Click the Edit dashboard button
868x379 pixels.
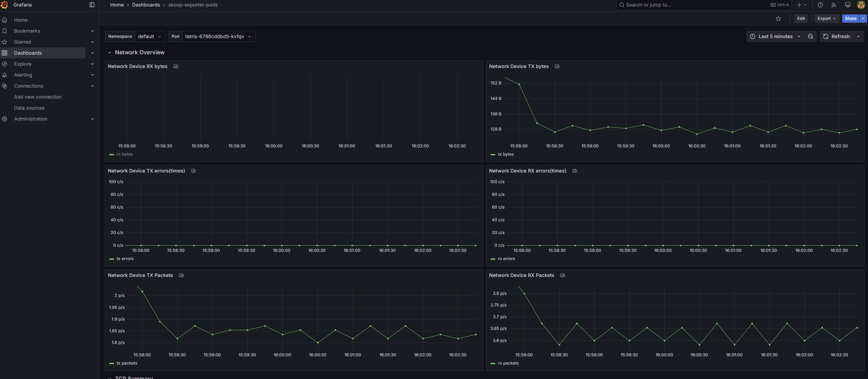click(x=801, y=19)
